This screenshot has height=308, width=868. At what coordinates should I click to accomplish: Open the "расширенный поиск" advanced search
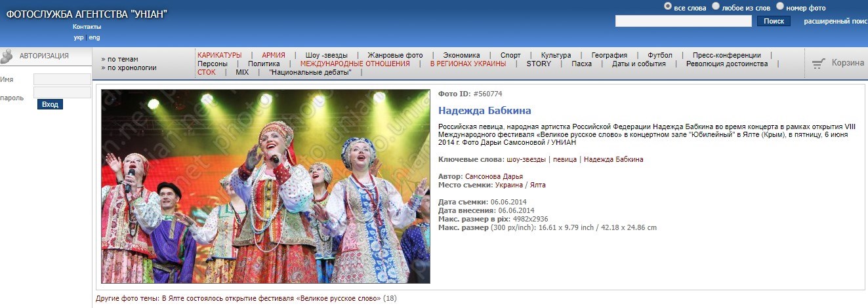click(x=835, y=21)
